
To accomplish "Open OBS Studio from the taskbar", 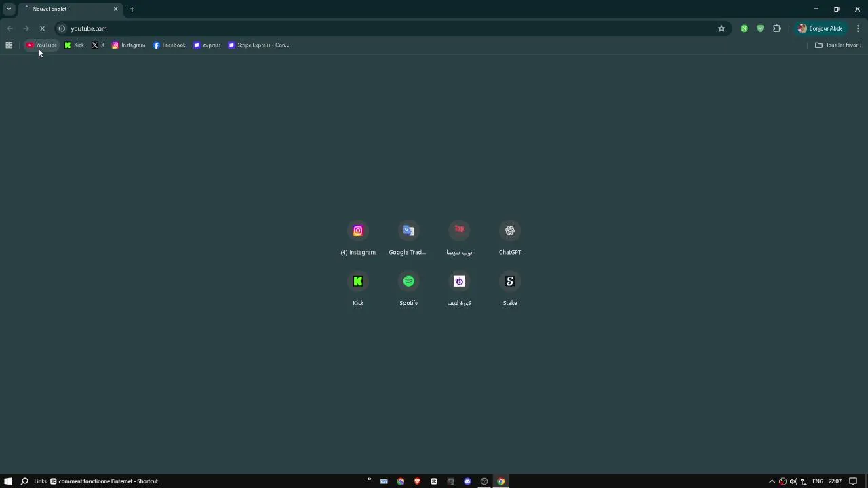I will (x=484, y=481).
